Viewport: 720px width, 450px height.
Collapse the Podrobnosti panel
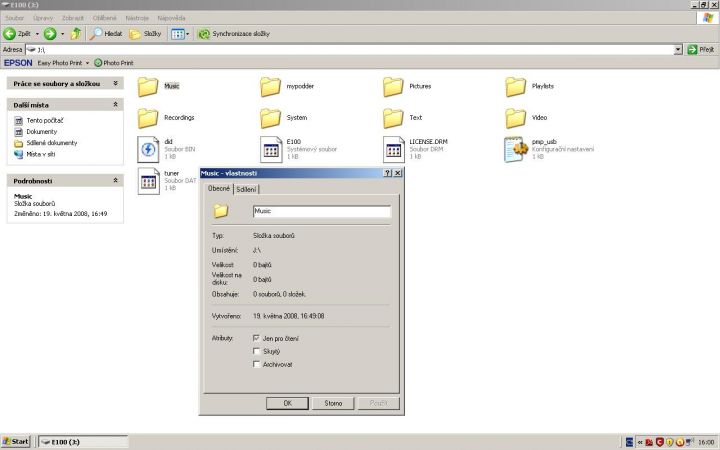click(x=115, y=180)
